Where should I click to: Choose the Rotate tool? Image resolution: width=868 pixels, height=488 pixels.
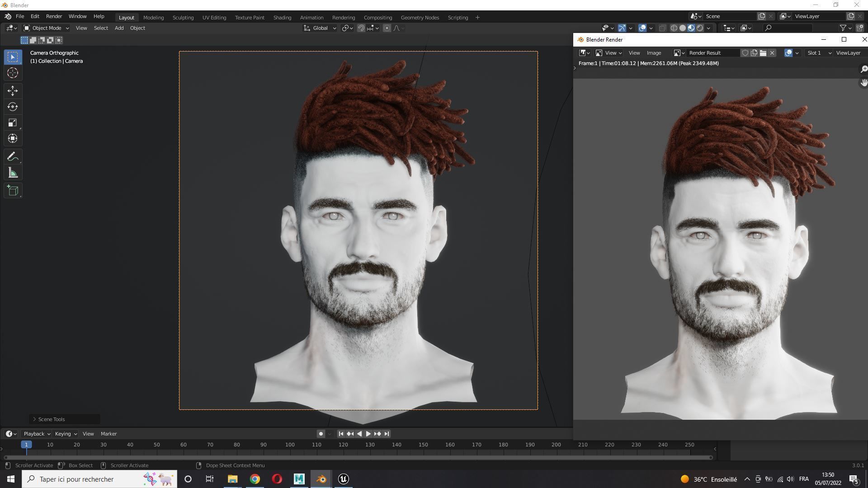[x=13, y=107]
